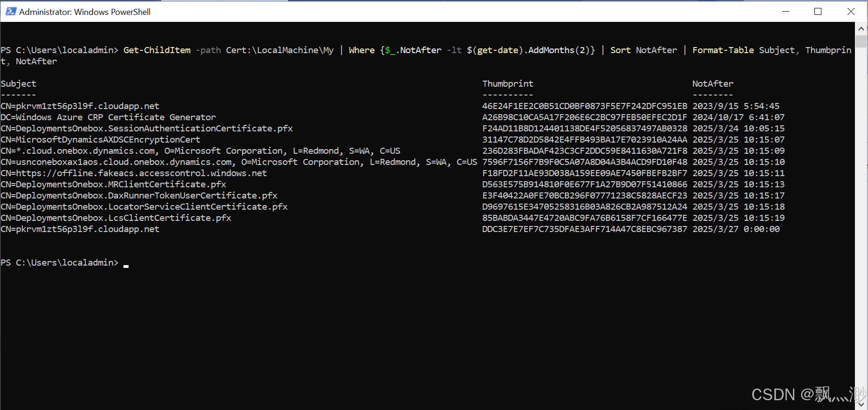
Task: Click the first CN=pkrvm1zt56p3l9f.cloudapp.net row subject
Action: pos(80,106)
